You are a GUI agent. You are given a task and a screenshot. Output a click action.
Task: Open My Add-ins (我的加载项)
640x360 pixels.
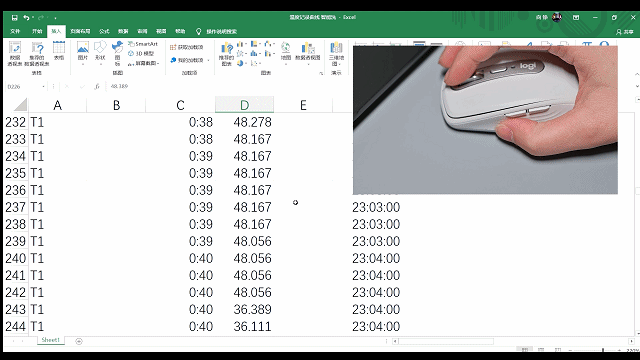pos(187,60)
